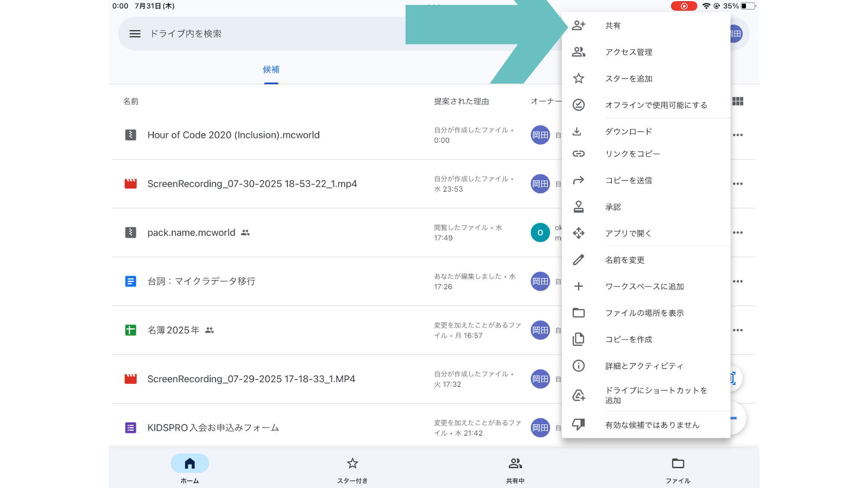Image resolution: width=868 pixels, height=488 pixels.
Task: Click the Copy Link (リンクをコピー) chain icon
Action: click(x=579, y=154)
